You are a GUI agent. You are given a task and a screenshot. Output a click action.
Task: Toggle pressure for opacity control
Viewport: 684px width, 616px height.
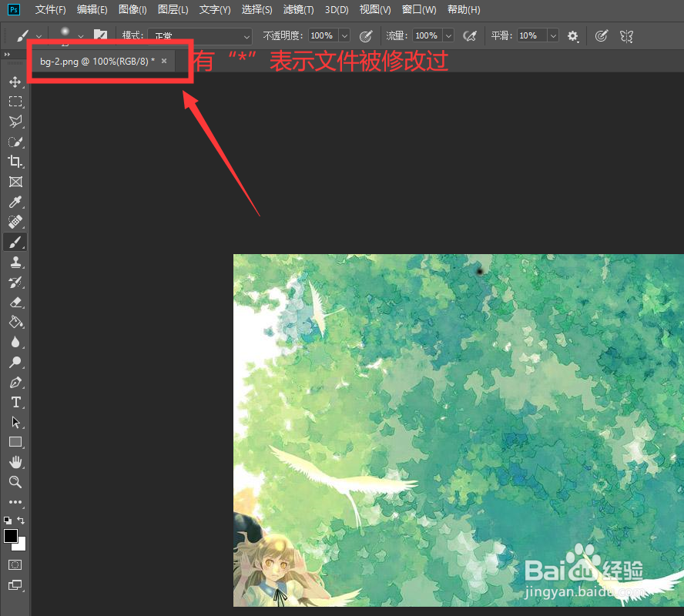tap(366, 35)
